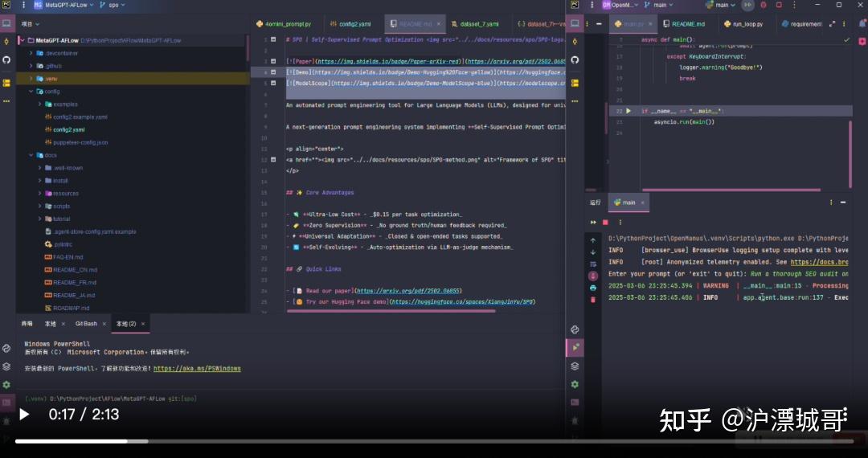Click the Debug bug icon in OpenManus toolbar
The height and width of the screenshot is (458, 868).
click(764, 5)
